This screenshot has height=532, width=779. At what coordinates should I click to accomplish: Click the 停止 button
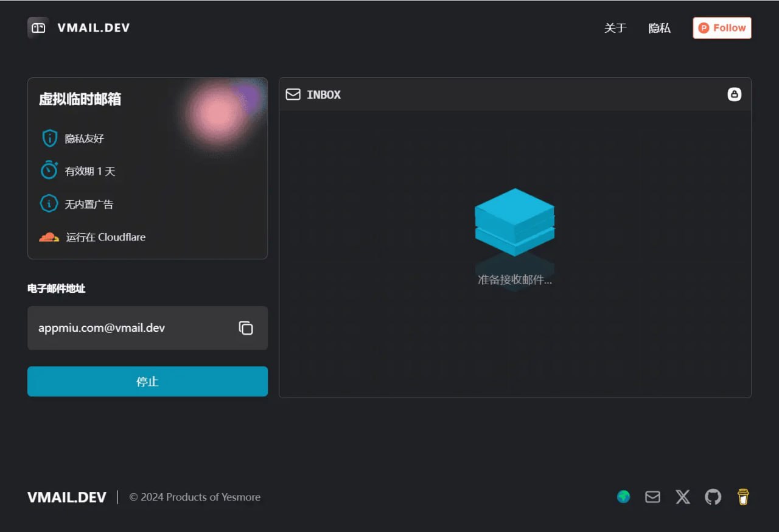click(147, 382)
